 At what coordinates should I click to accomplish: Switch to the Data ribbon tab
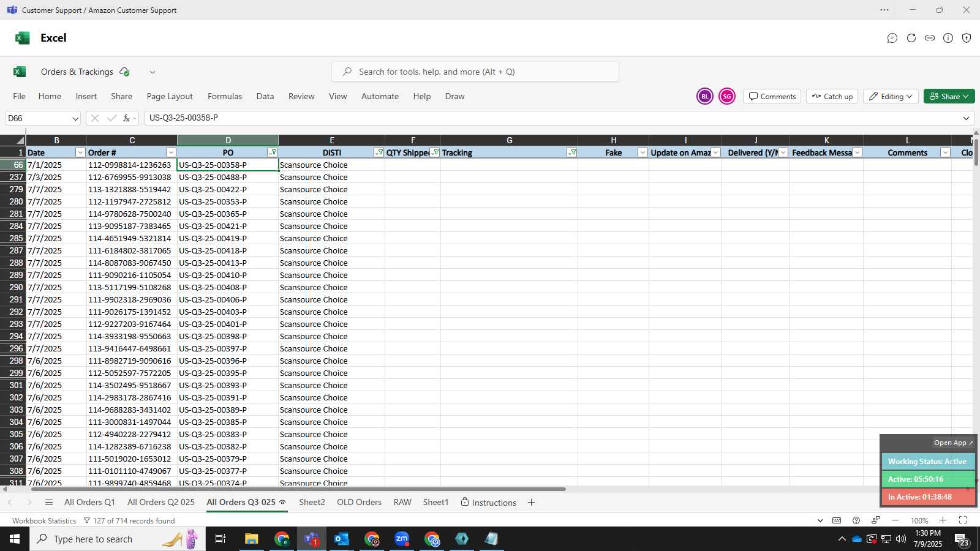pos(265,97)
